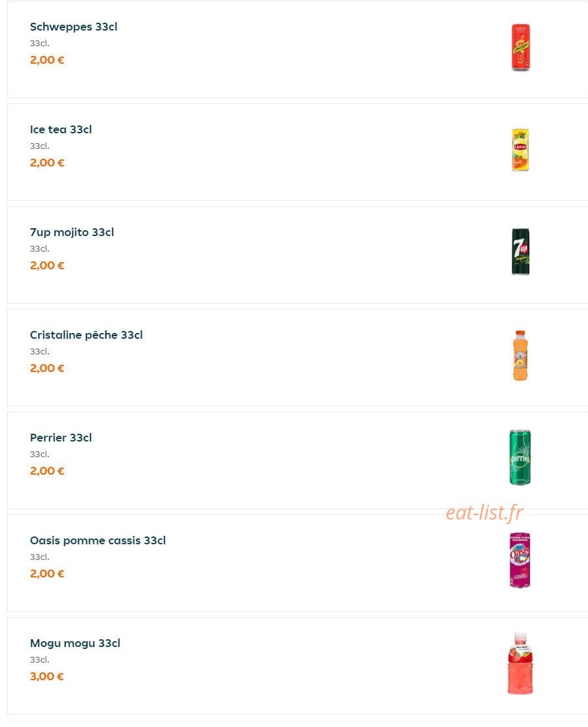Click the Mogu mogu 33cl title

click(75, 643)
